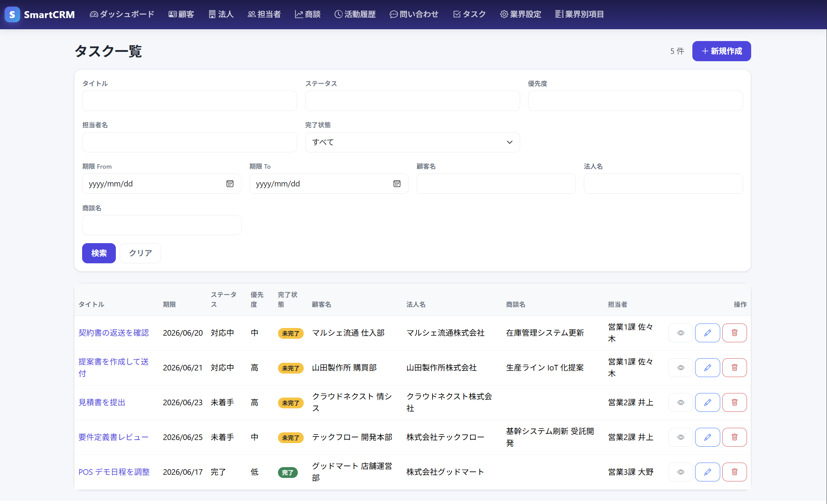Image resolution: width=827 pixels, height=504 pixels.
Task: Delete the POS デモ日程を調整 task
Action: click(734, 472)
